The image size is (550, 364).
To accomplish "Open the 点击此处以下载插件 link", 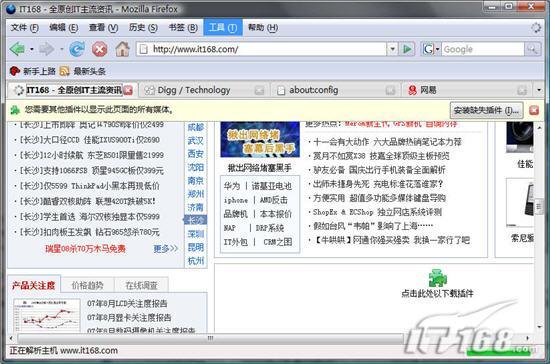I will tap(437, 293).
